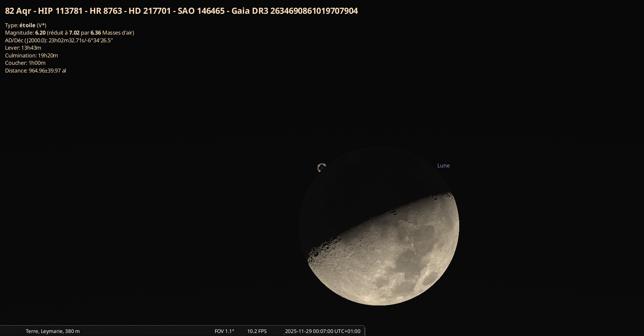Click the Coucher: 1h00m set time
Screen dimensions: 644x336
click(25, 63)
